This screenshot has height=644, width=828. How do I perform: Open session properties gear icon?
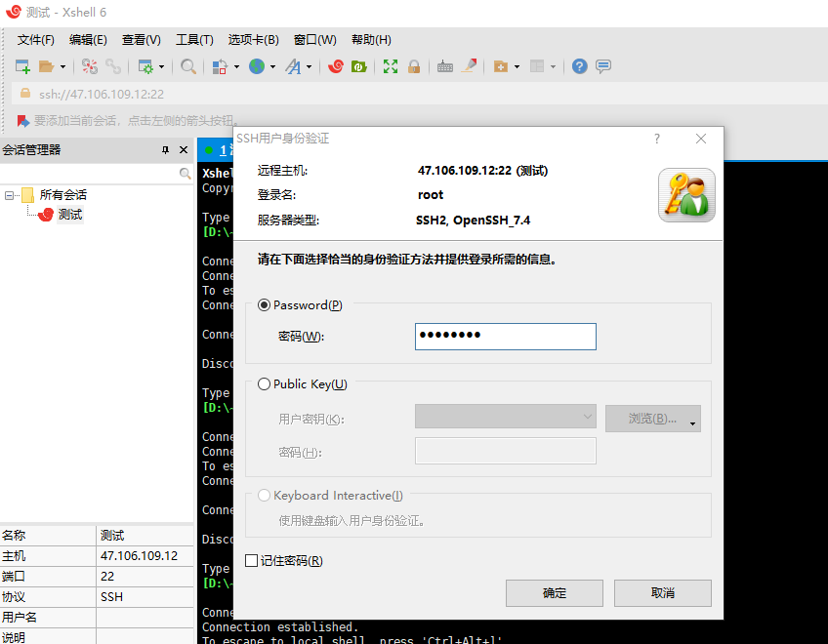145,66
